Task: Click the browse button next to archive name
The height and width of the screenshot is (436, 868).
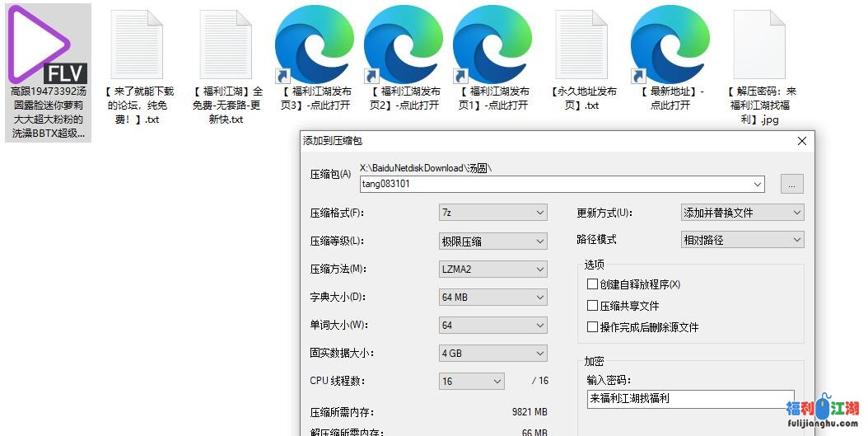Action: point(791,185)
